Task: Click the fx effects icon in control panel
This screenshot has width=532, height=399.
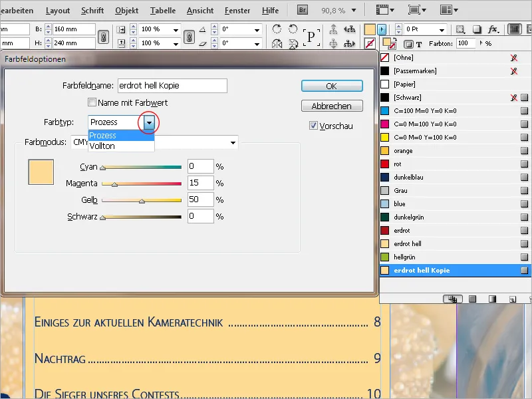Action: (493, 29)
